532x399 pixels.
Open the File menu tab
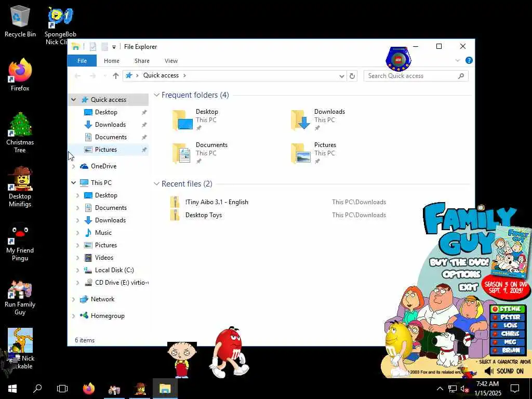click(x=82, y=61)
